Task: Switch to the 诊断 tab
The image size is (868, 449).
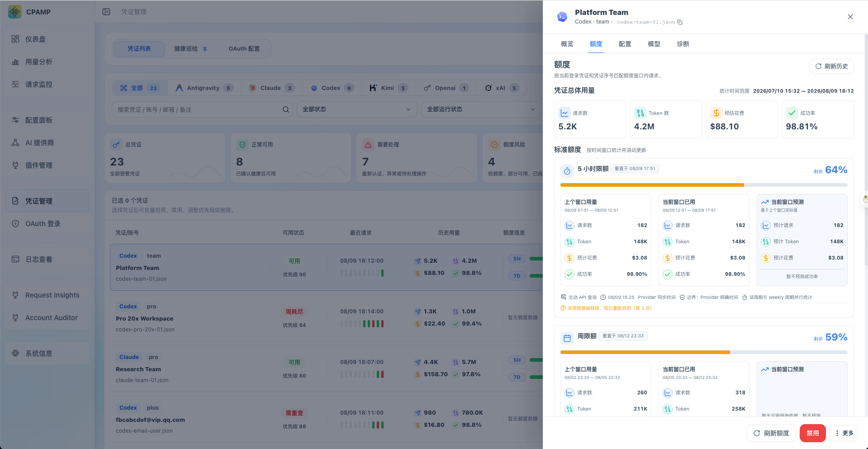Action: 683,44
